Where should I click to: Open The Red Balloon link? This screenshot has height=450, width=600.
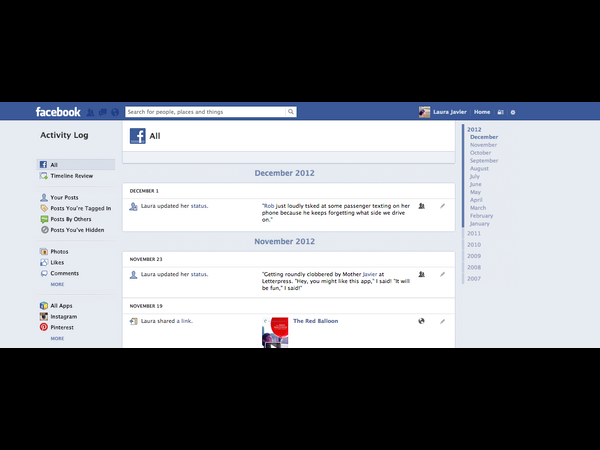(x=315, y=321)
